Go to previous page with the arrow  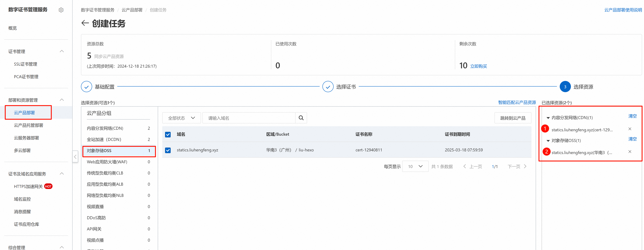tap(465, 166)
